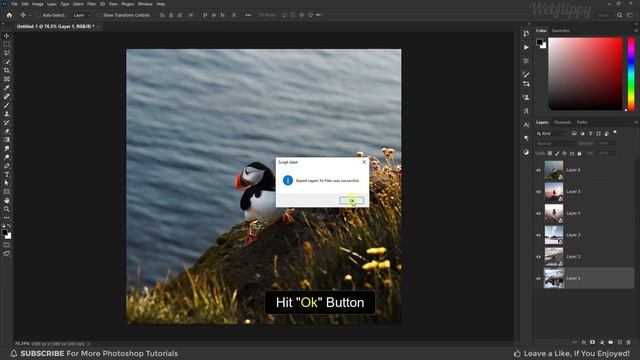Click the Share button at top right
The image size is (640, 360).
click(603, 15)
